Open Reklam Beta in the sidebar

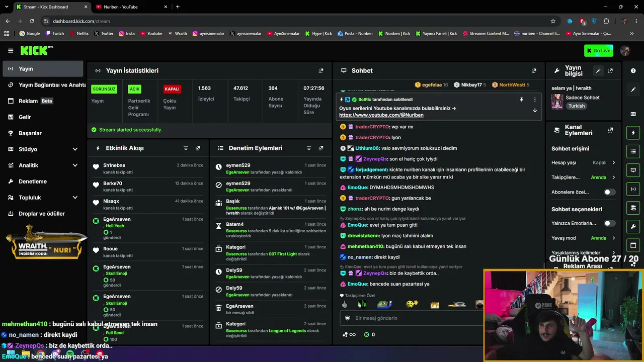(42, 101)
